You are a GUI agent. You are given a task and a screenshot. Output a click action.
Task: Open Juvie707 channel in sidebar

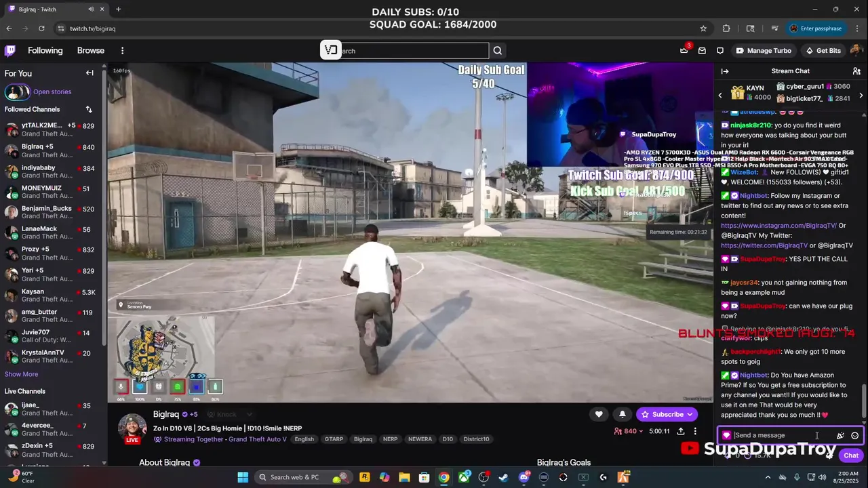(51, 336)
